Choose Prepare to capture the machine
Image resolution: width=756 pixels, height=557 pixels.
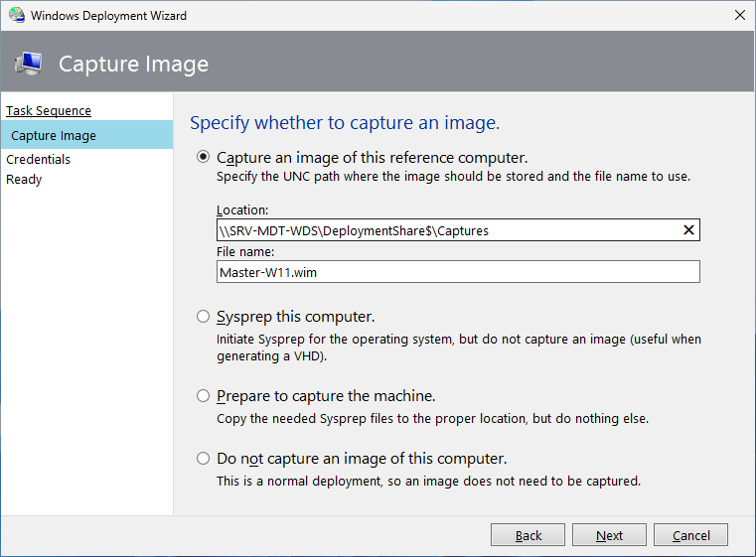coord(203,396)
